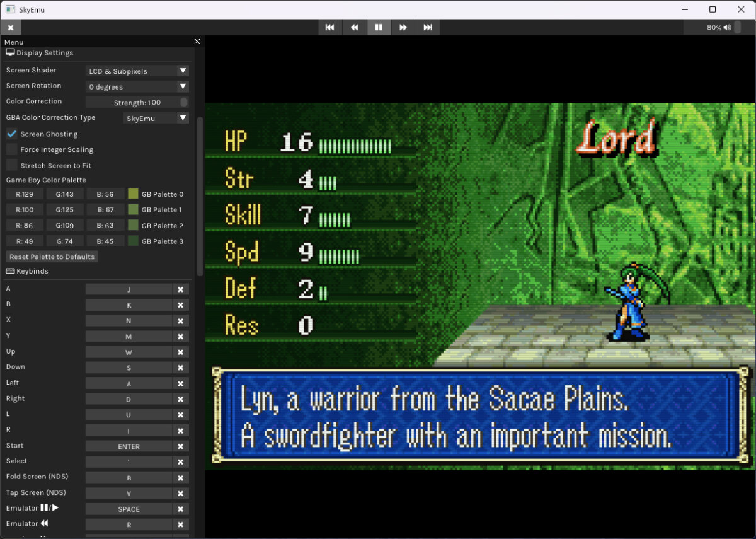Clear the Fold Screen (NDS) keybind
The width and height of the screenshot is (756, 539).
(x=180, y=477)
